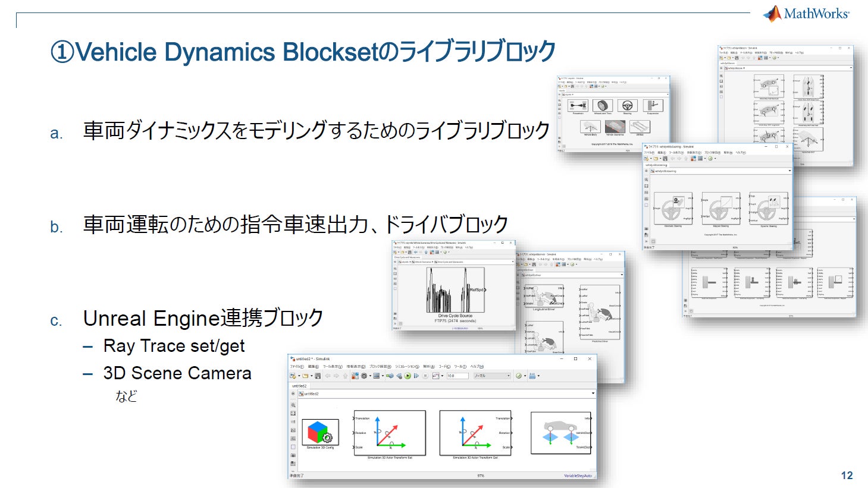Expand the untitled2 breadcrumb dropdown arrow

(x=593, y=393)
